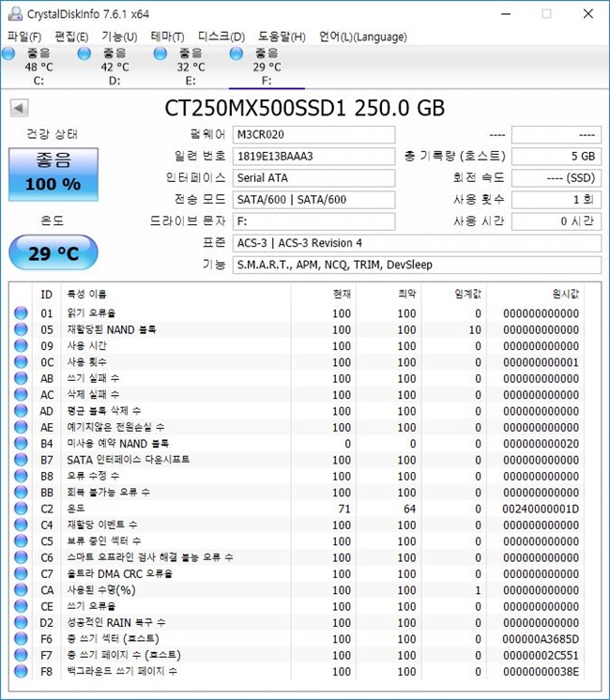Select the D: disk status orb
The height and width of the screenshot is (700, 610).
(x=84, y=54)
